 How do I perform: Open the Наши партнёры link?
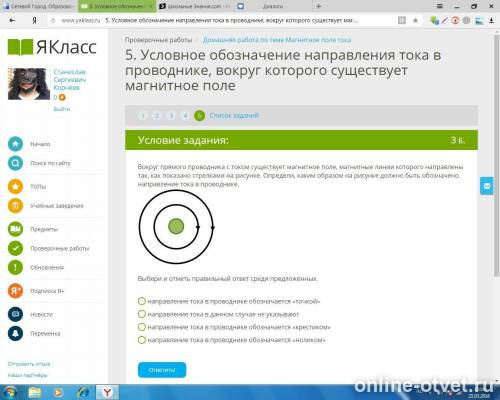(27, 375)
